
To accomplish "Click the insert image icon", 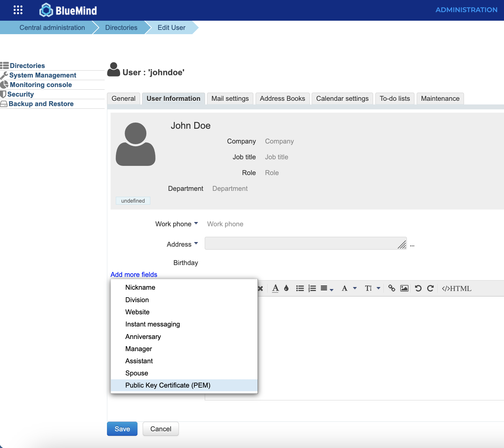I will click(404, 288).
